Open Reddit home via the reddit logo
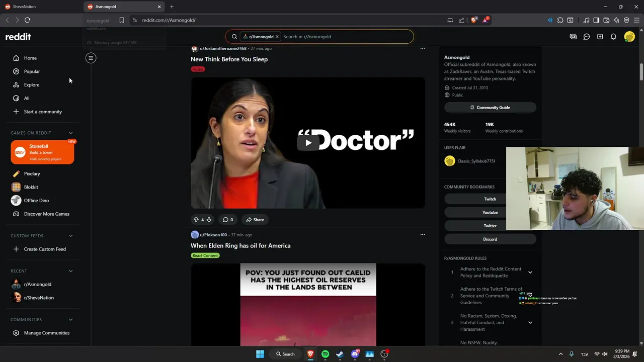Image resolution: width=644 pixels, height=362 pixels. tap(18, 37)
